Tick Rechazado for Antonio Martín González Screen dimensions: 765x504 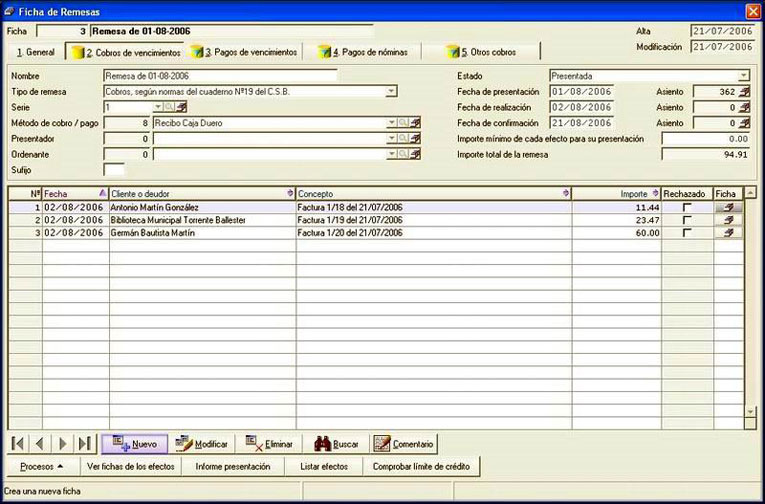(x=687, y=207)
